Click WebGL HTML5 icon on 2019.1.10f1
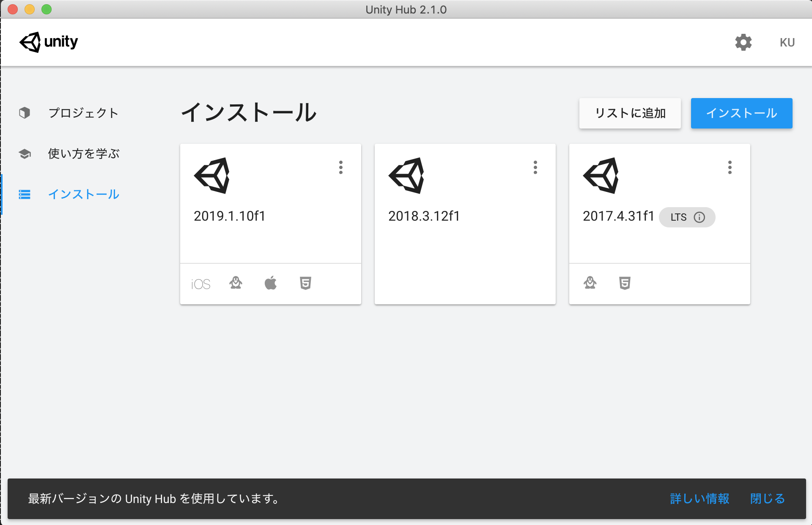Image resolution: width=812 pixels, height=525 pixels. coord(305,283)
